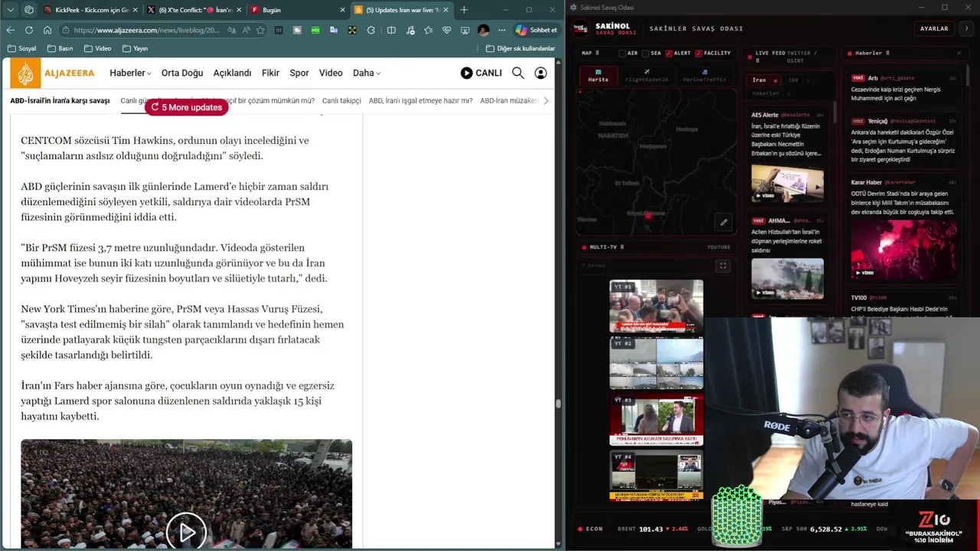Click the translate page icon in address bar
The width and height of the screenshot is (980, 551).
point(231,30)
